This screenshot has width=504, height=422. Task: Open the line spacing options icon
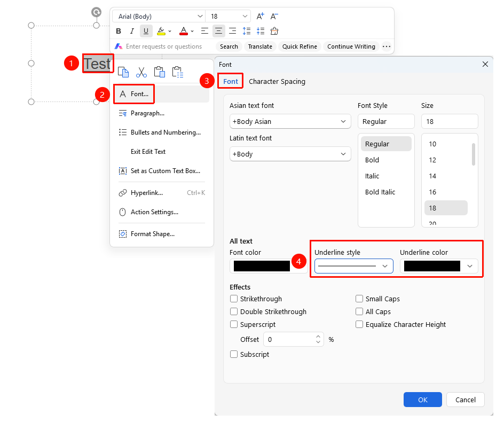tap(247, 31)
